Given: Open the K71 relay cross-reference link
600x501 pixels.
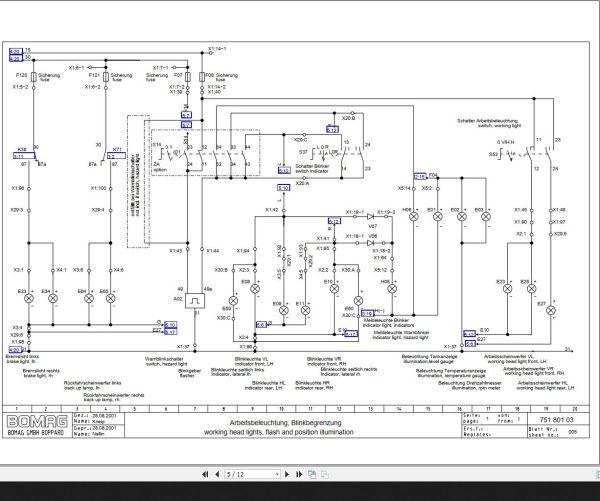Looking at the screenshot, I should click(x=116, y=156).
